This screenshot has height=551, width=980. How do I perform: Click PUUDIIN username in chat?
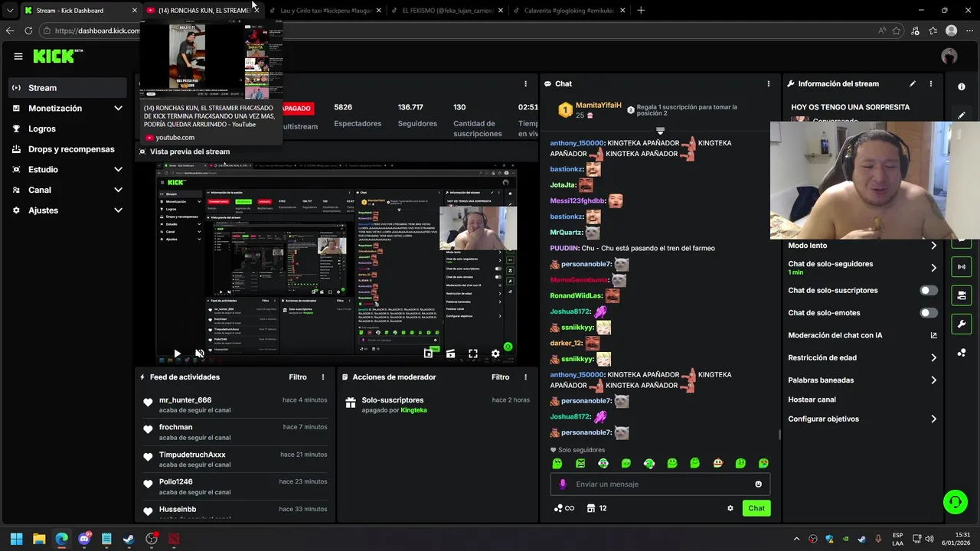click(x=564, y=248)
